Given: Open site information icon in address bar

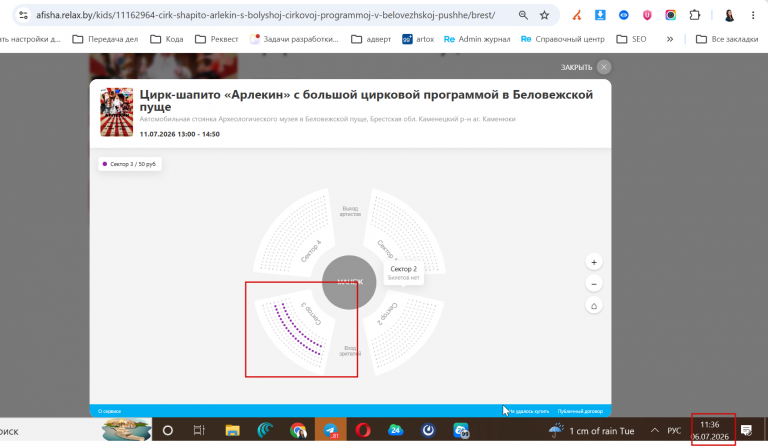Looking at the screenshot, I should (23, 15).
